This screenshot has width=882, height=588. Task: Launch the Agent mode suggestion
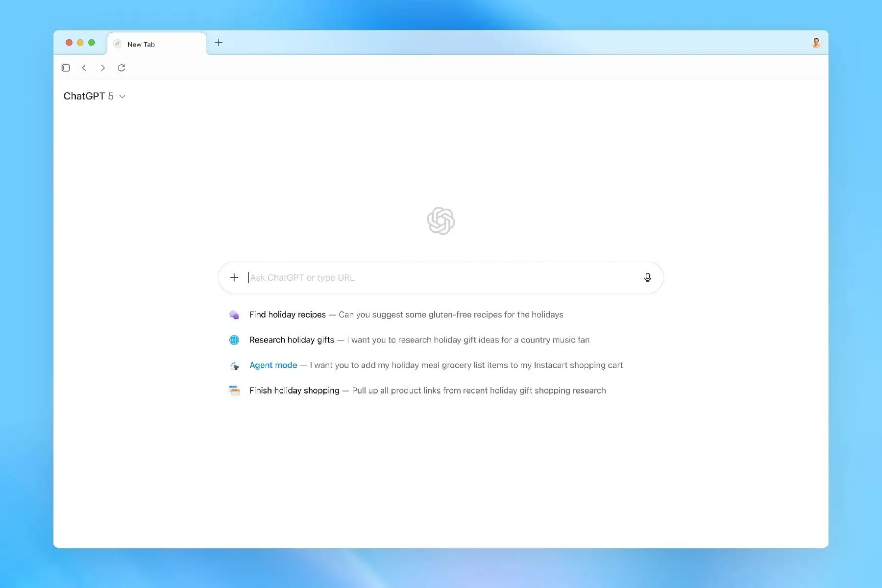click(x=273, y=366)
